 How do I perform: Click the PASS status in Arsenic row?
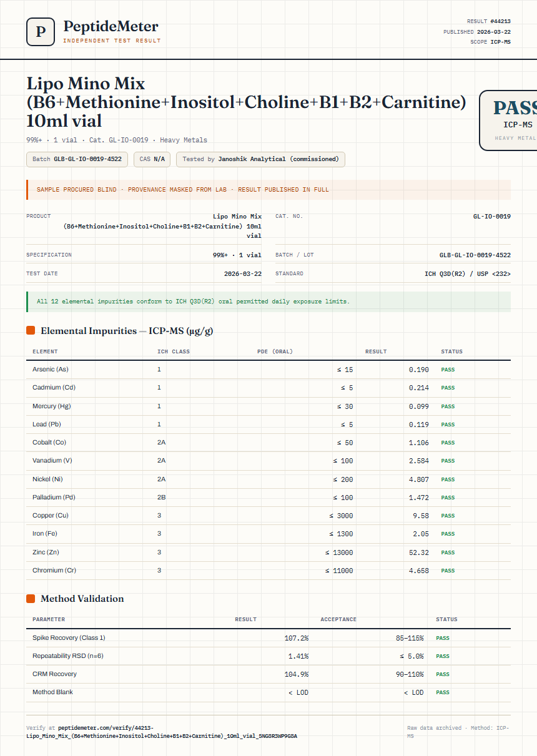(448, 370)
